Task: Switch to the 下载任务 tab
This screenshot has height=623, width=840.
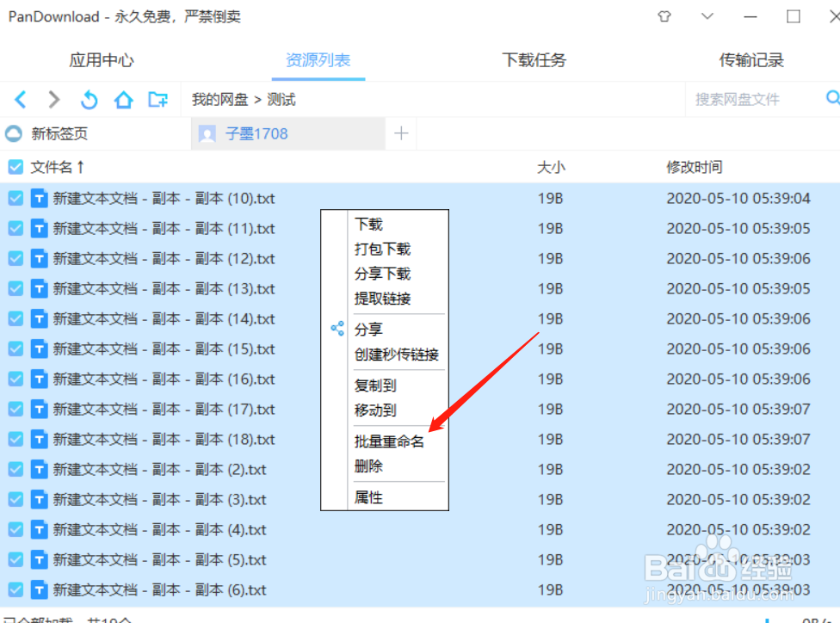Action: click(534, 59)
